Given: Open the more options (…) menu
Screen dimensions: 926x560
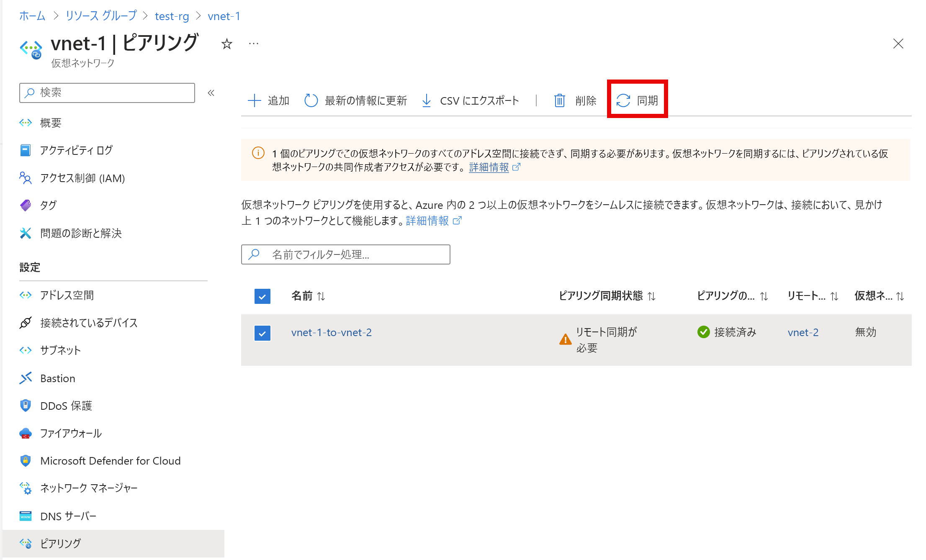Looking at the screenshot, I should 253,44.
